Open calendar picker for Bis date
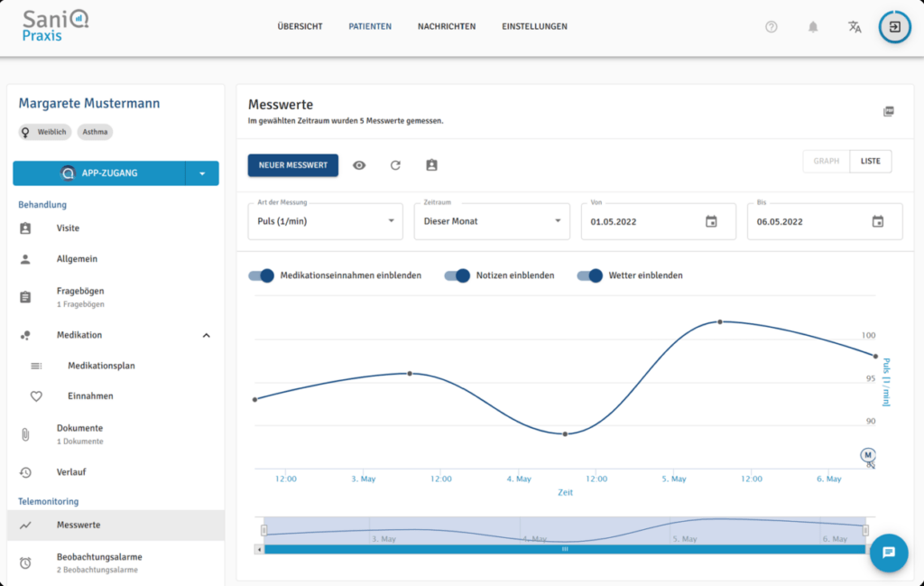This screenshot has height=586, width=924. 877,221
